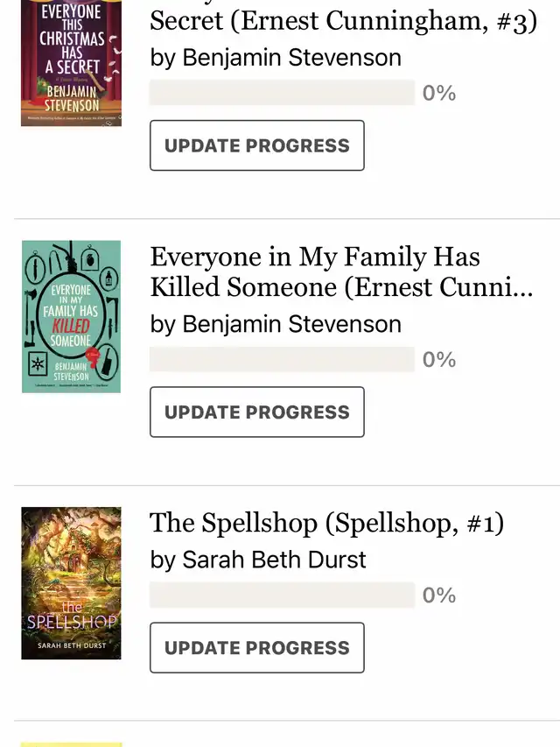Open Everyone This Christmas Has a Secret cover
The width and height of the screenshot is (560, 747).
[x=72, y=63]
